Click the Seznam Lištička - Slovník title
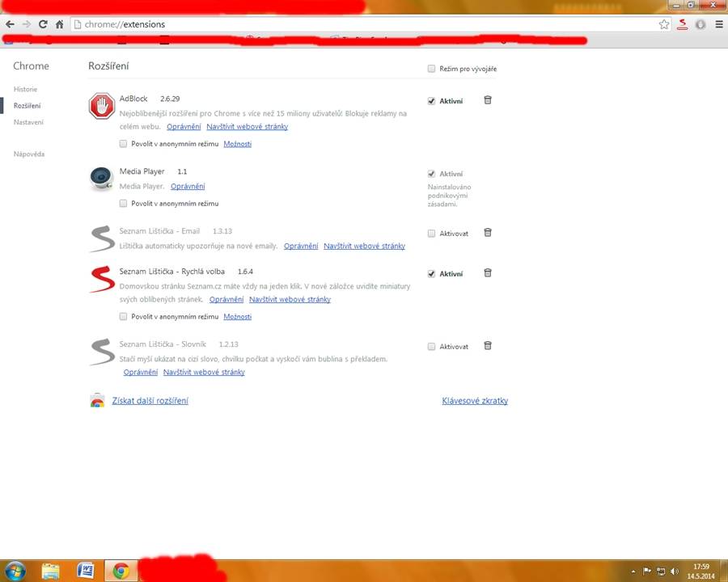Viewport: 728px width, 582px height. [163, 344]
